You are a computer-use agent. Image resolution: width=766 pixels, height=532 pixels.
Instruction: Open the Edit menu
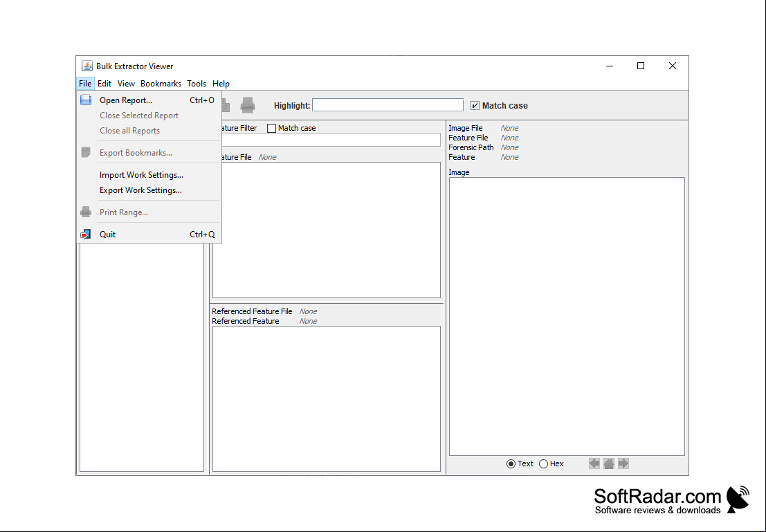pyautogui.click(x=104, y=84)
